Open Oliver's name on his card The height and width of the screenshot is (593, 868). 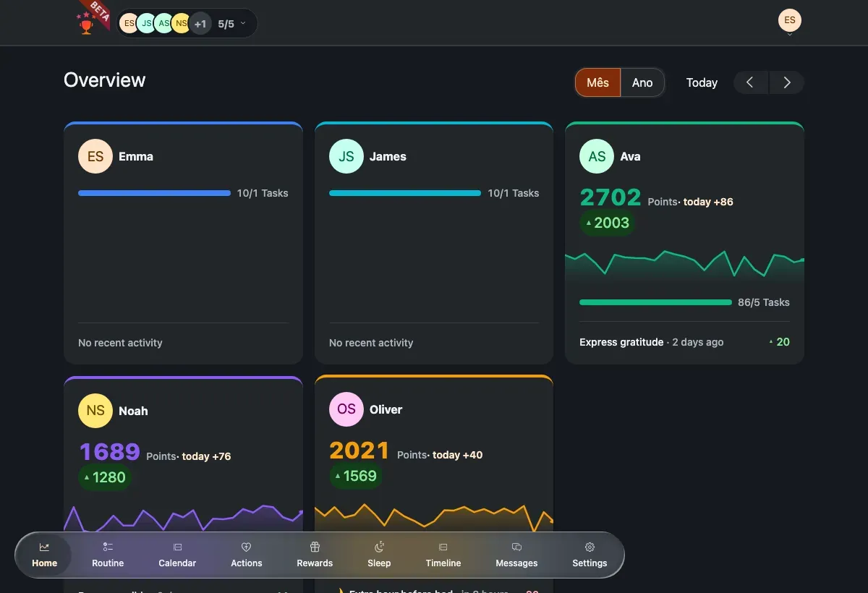[x=386, y=409]
